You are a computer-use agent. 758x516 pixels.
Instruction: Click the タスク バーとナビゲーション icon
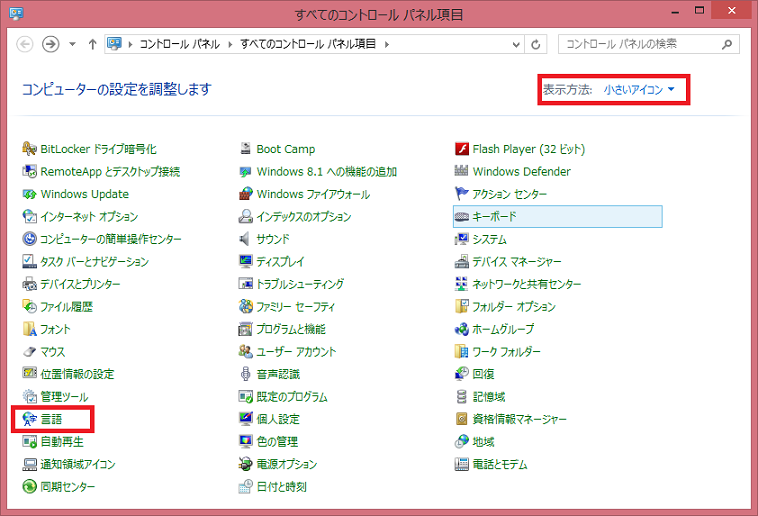tap(29, 261)
